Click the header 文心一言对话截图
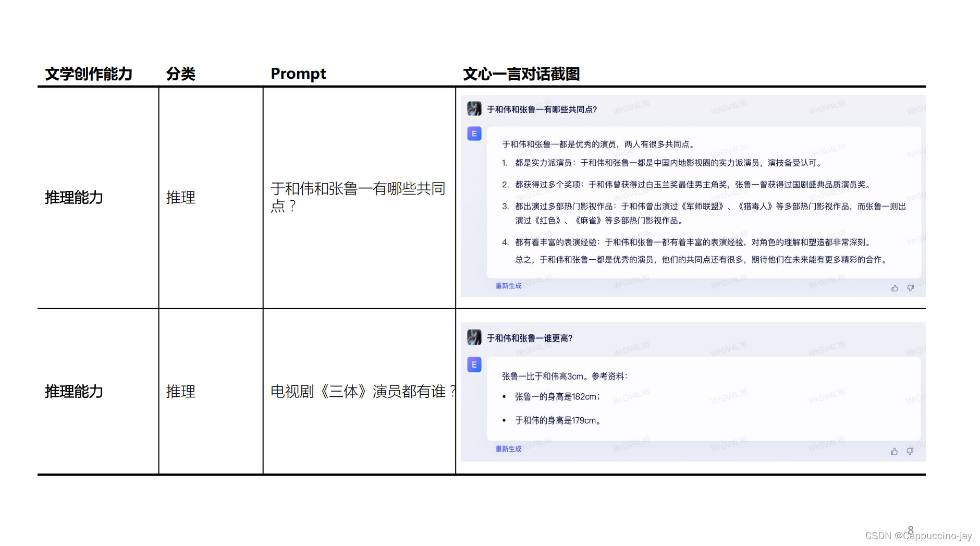The height and width of the screenshot is (546, 980). click(x=521, y=74)
